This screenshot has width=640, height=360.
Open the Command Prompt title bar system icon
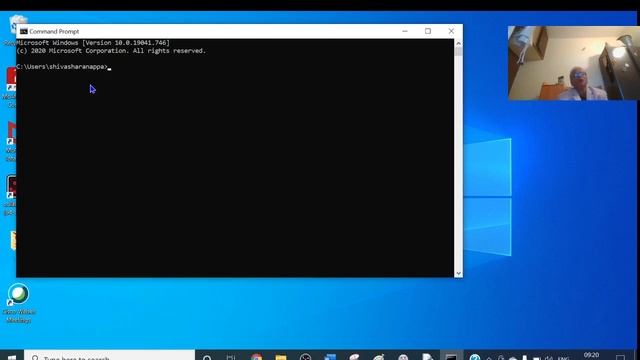(24, 31)
